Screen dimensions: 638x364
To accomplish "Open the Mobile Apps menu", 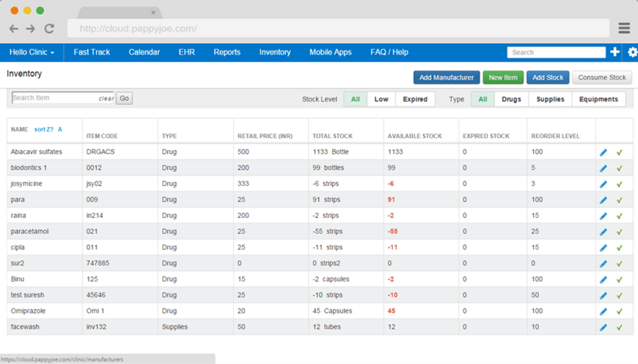I will 330,52.
